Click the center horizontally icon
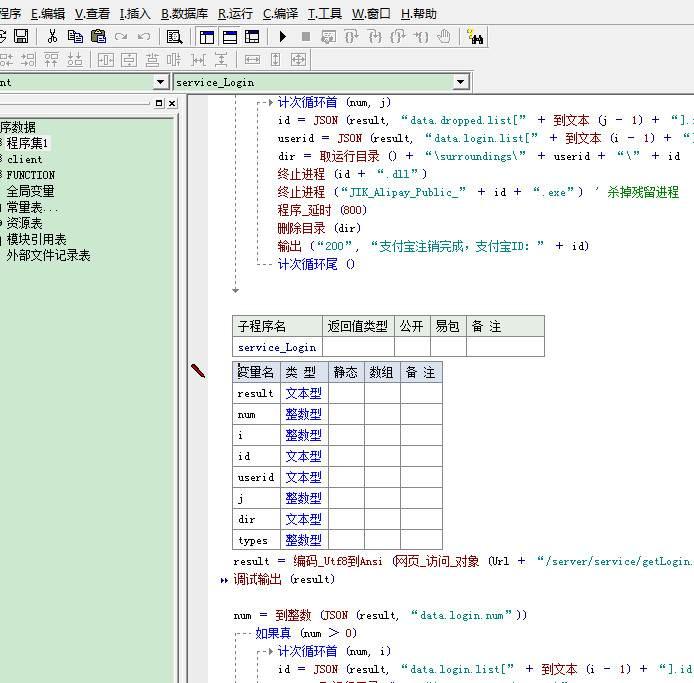Viewport: 694px width, 683px height. click(106, 59)
